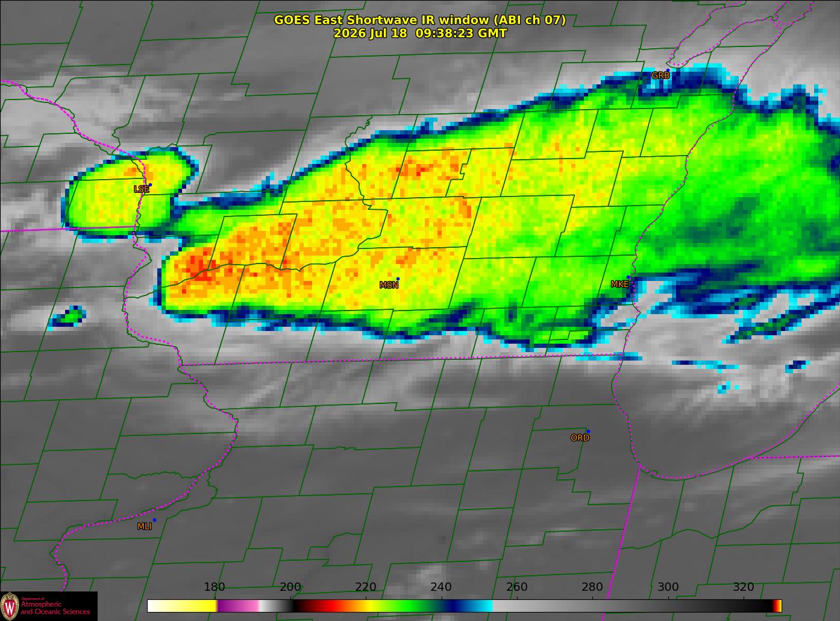
Task: Click the 260 label on the color bar
Action: (x=517, y=587)
